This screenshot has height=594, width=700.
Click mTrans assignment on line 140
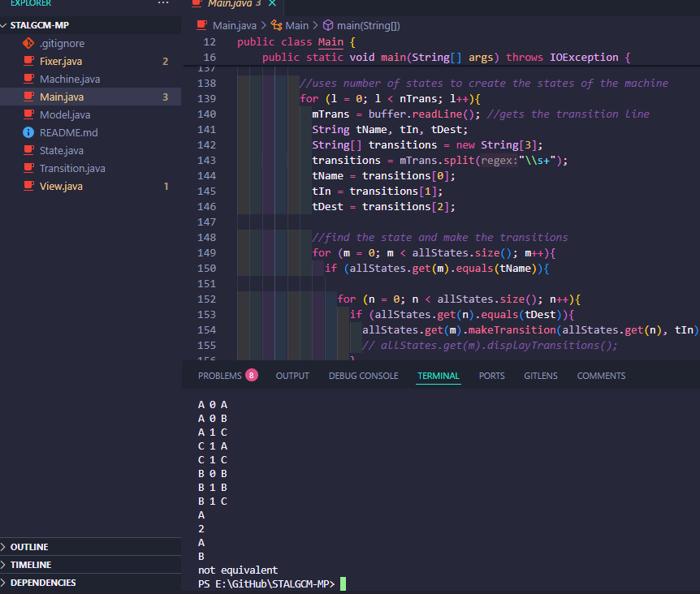click(x=396, y=114)
